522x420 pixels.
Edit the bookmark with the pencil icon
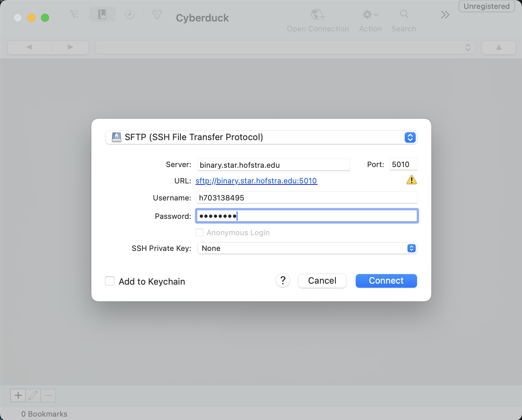(33, 395)
